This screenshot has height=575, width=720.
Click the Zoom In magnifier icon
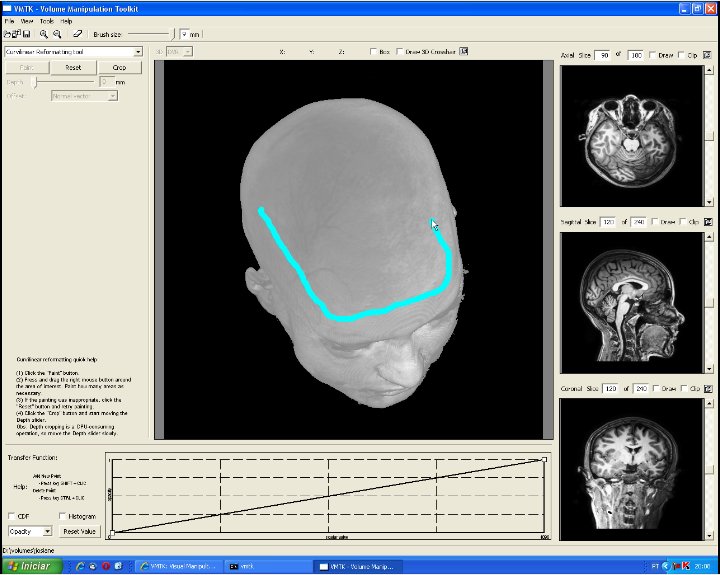pyautogui.click(x=44, y=34)
